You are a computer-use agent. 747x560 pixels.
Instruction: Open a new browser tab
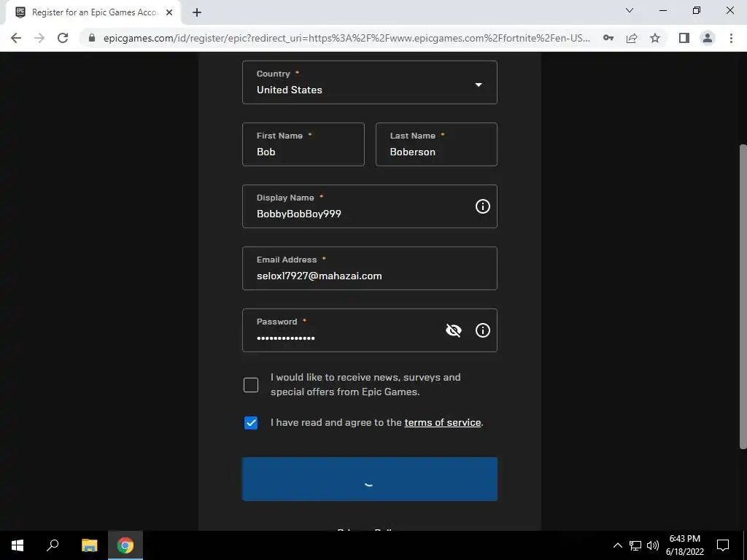197,13
